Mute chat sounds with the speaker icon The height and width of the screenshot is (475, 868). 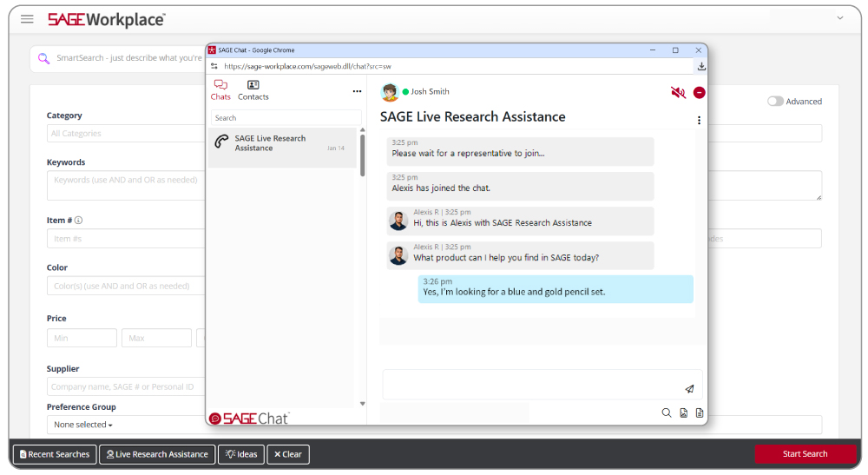(x=678, y=92)
